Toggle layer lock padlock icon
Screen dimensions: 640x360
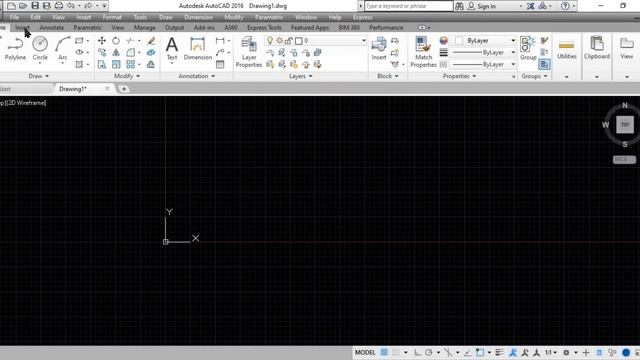[289, 40]
